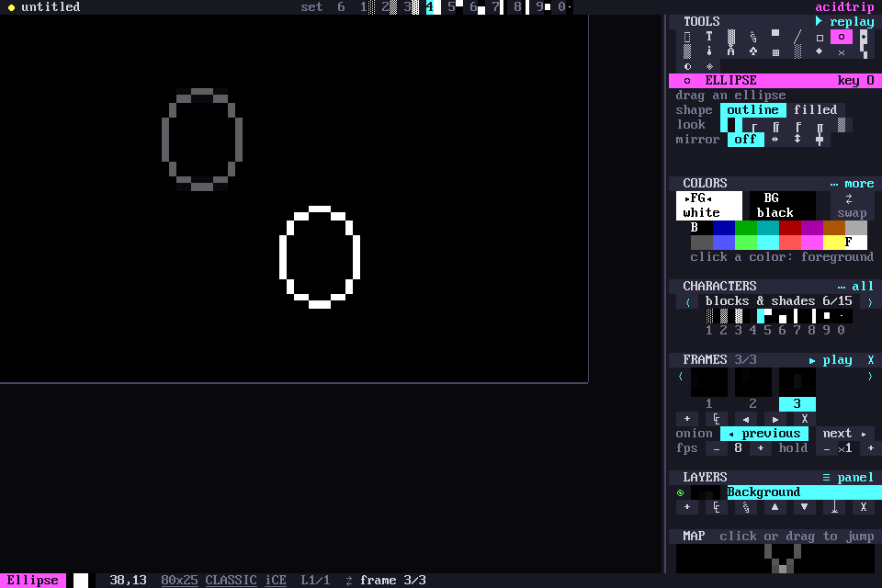Screen dimensions: 882x588
Task: Select the Line tool in Tools
Action: [x=797, y=37]
